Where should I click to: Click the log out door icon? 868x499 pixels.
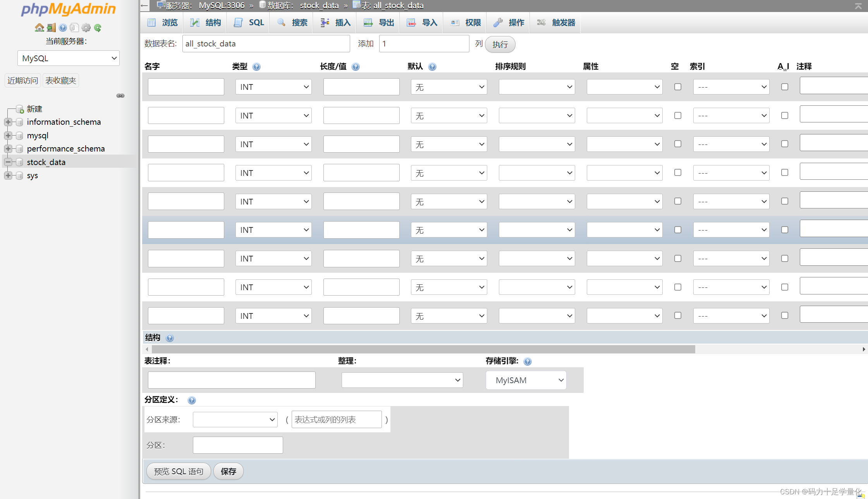[51, 28]
